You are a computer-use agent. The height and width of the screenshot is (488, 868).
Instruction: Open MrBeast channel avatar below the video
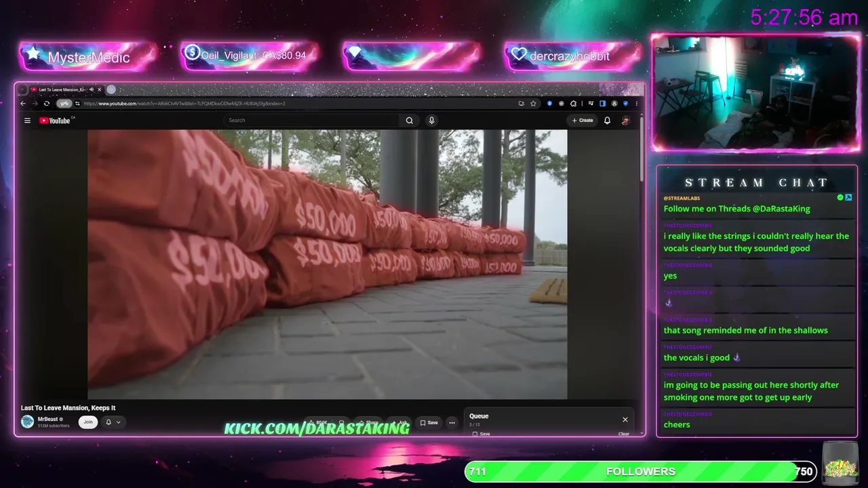pyautogui.click(x=27, y=422)
